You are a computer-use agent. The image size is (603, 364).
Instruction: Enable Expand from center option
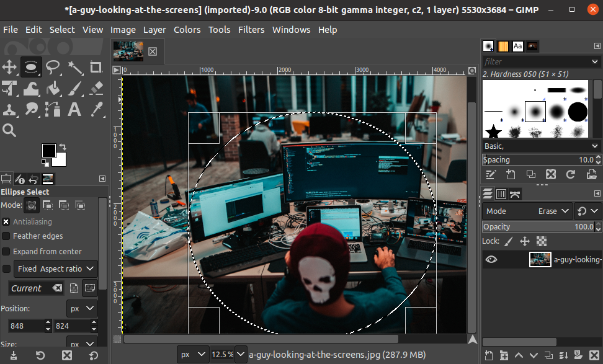coord(6,251)
